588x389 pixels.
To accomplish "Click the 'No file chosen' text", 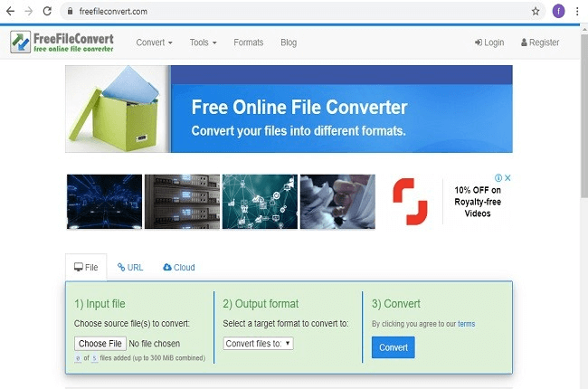I will point(155,343).
